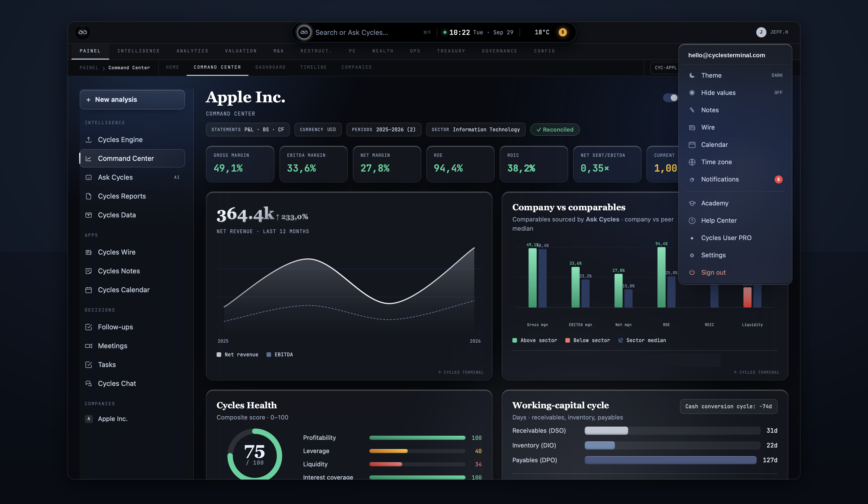This screenshot has height=504, width=868.
Task: Click the Apple Inc. letter A badge
Action: (x=89, y=418)
